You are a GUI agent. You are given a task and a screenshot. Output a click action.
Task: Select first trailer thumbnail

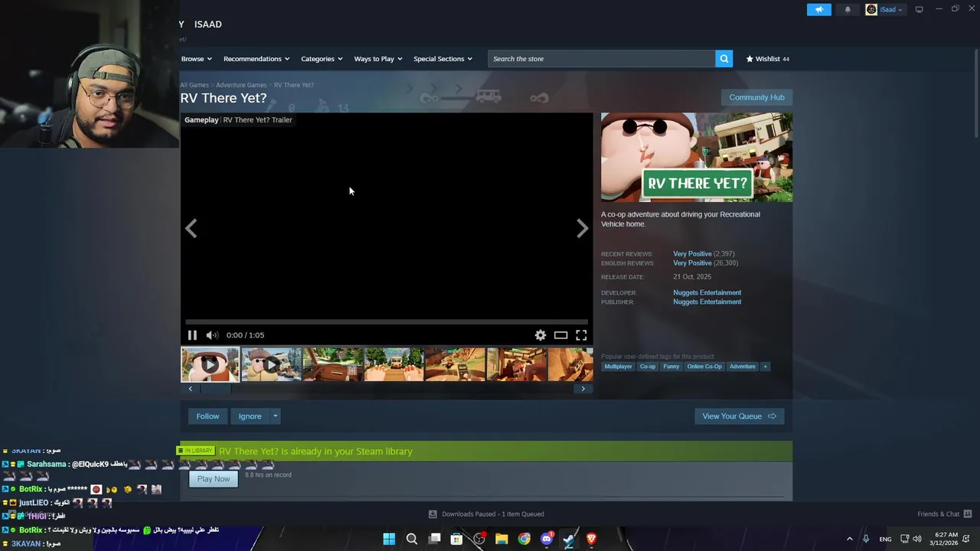pos(210,364)
